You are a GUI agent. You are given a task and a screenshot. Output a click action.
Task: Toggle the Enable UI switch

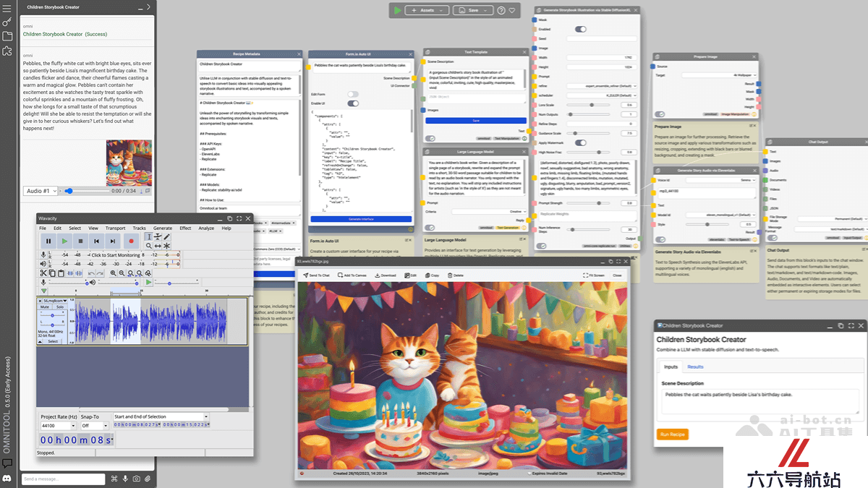click(353, 103)
